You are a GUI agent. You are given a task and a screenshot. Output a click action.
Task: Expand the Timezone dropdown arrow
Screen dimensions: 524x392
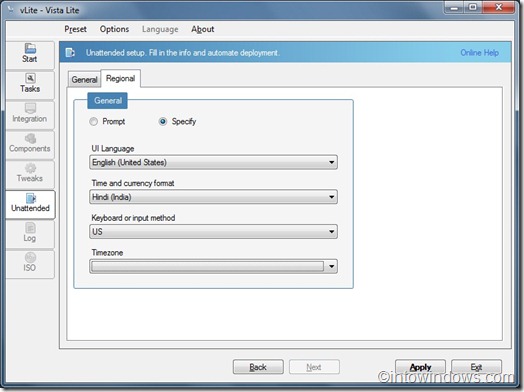[x=331, y=266]
